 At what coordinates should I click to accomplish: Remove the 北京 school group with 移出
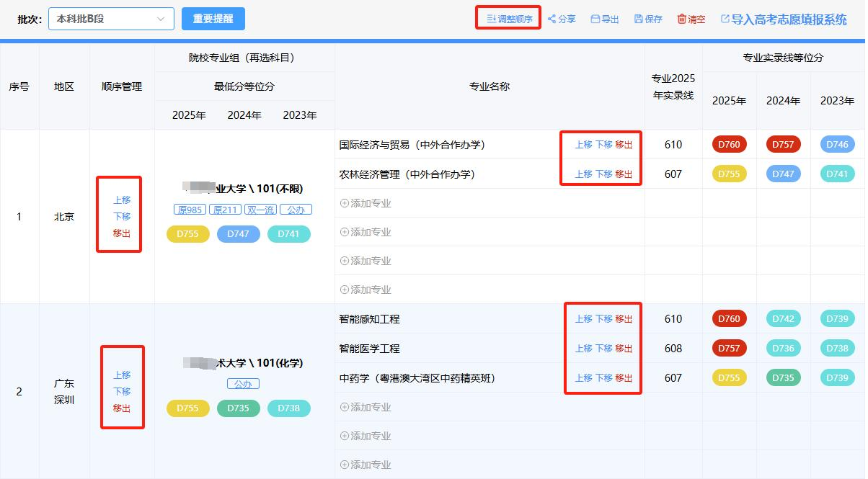pyautogui.click(x=122, y=233)
